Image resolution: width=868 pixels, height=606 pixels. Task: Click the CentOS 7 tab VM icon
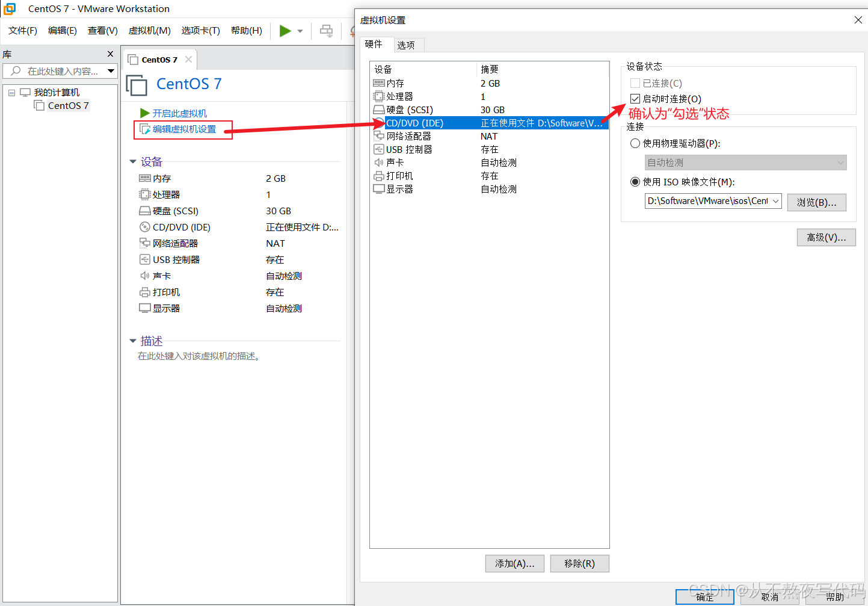tap(133, 60)
